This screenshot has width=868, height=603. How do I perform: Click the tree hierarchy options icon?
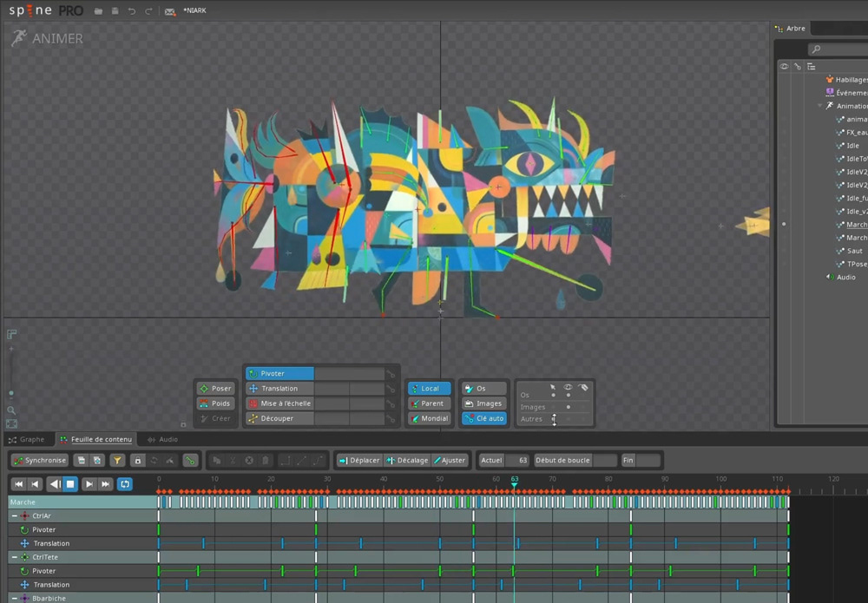811,67
